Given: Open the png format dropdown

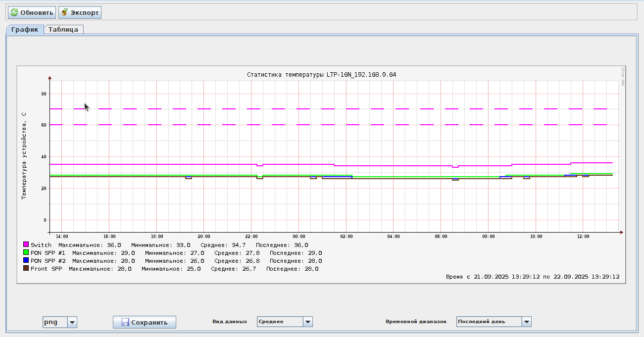Looking at the screenshot, I should 72,322.
